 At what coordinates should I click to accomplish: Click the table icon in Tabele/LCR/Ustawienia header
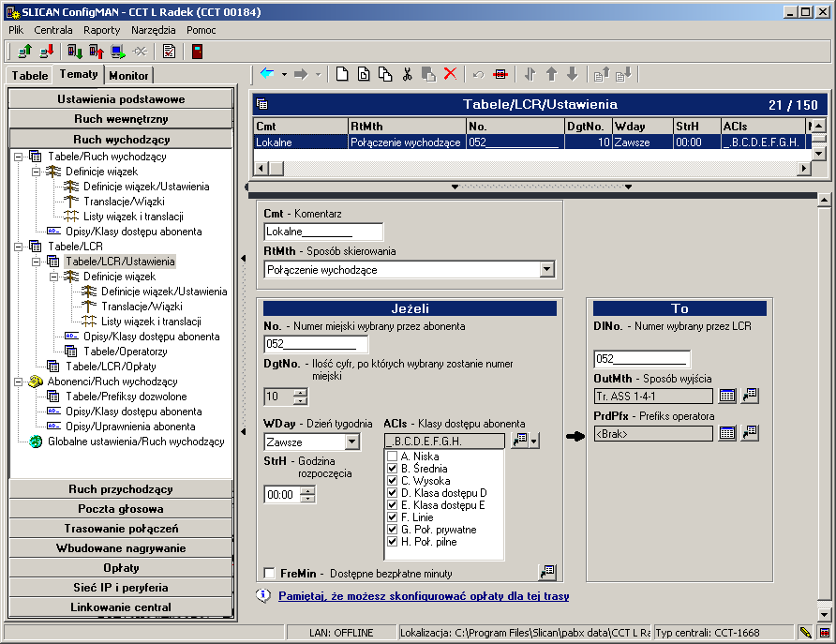(x=261, y=104)
